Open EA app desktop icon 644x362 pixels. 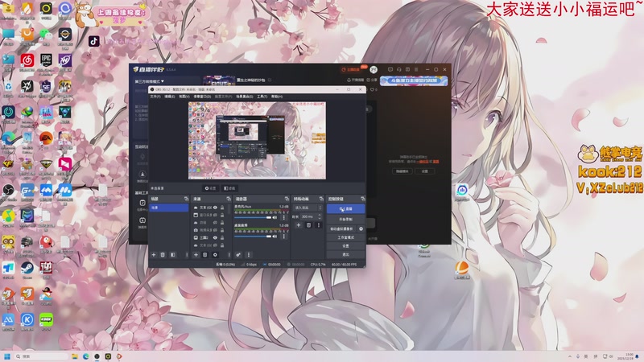[46, 138]
